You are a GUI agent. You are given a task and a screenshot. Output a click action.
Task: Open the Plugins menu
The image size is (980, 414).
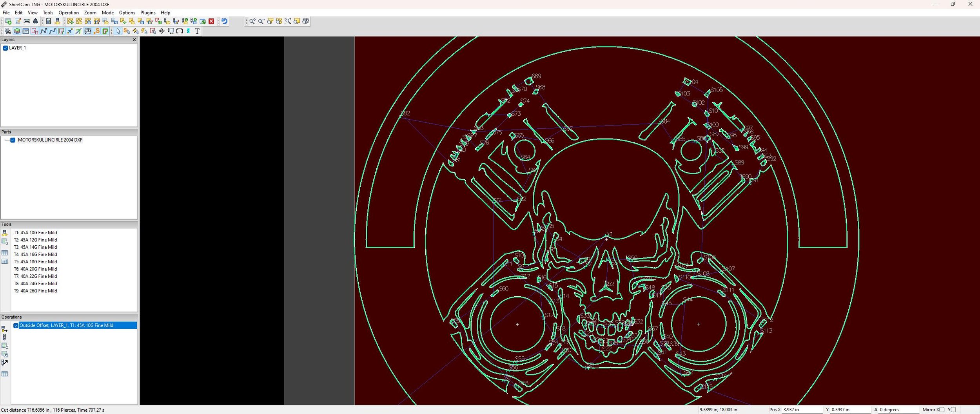[148, 13]
